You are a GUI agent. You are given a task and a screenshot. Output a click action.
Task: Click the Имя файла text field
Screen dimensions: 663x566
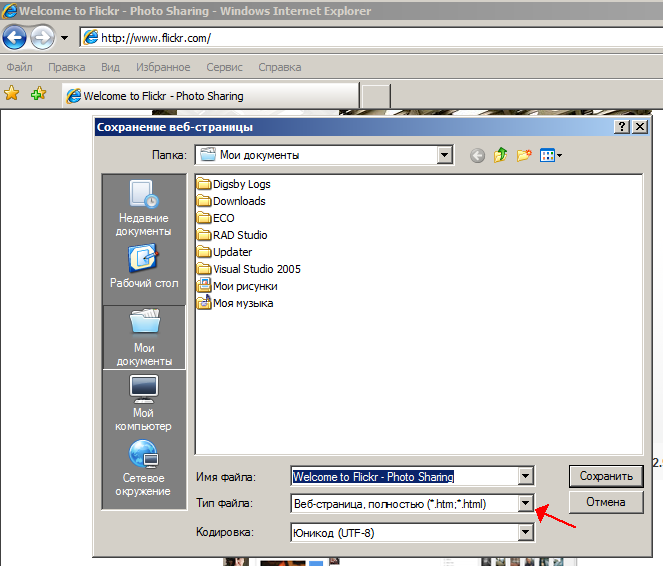pyautogui.click(x=405, y=476)
